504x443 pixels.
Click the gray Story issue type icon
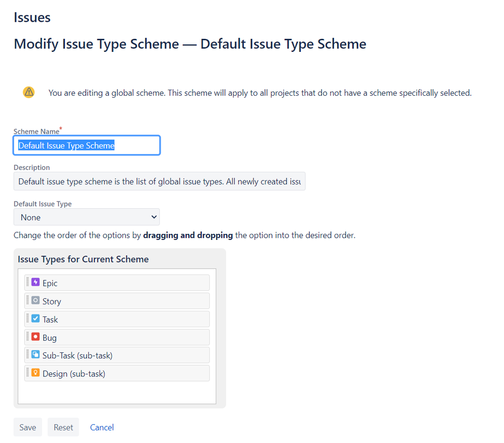pyautogui.click(x=35, y=301)
